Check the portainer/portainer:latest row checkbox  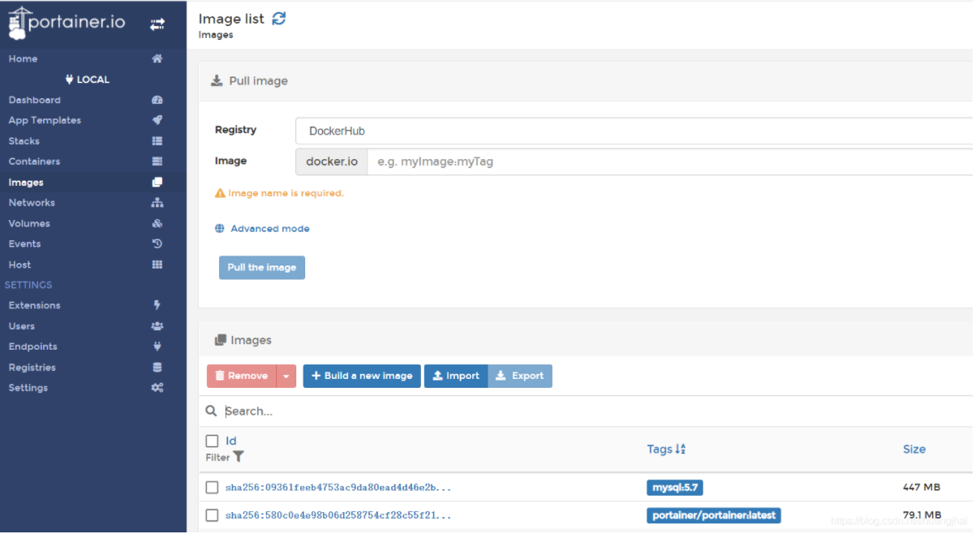pyautogui.click(x=212, y=515)
